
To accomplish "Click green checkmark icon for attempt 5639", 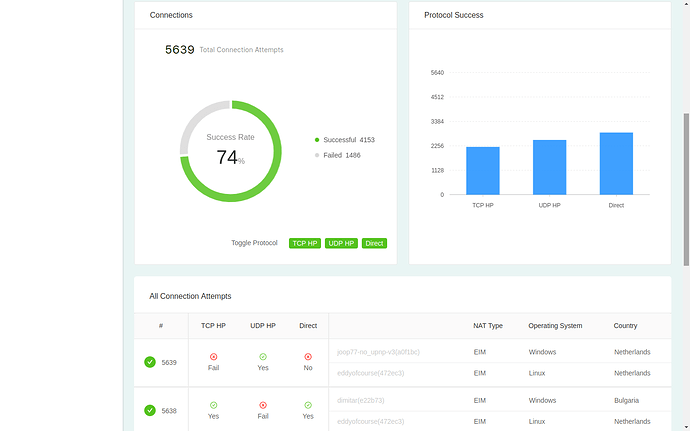I will click(x=150, y=362).
